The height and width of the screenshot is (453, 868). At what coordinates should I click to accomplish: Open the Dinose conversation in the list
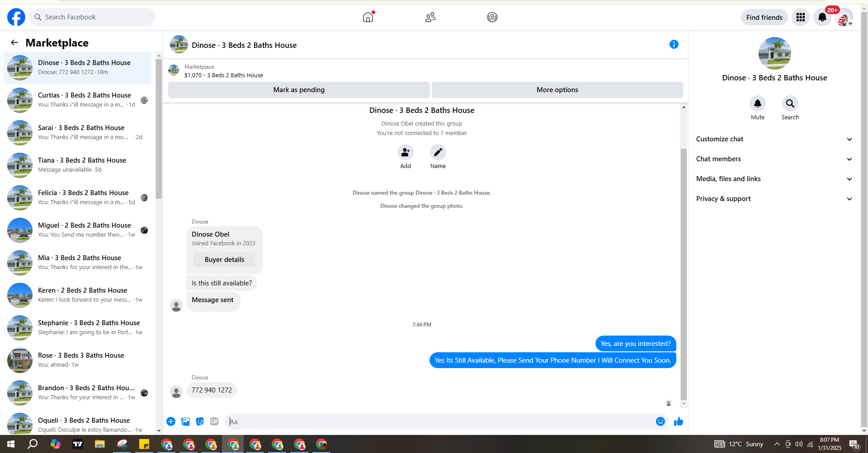[x=78, y=68]
